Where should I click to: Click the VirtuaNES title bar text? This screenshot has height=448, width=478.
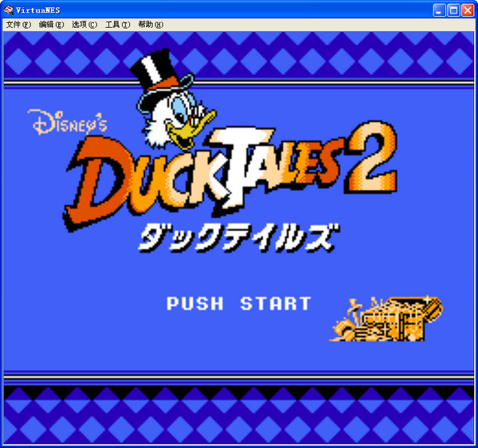(x=38, y=10)
